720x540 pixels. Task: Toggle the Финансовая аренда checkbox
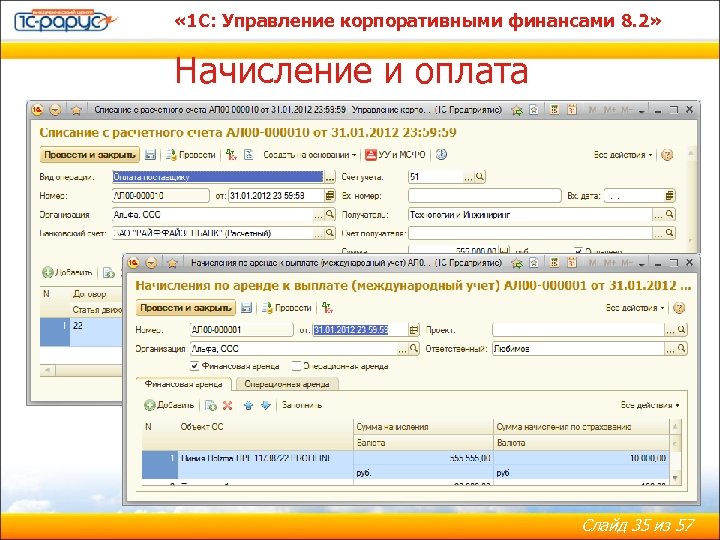194,366
